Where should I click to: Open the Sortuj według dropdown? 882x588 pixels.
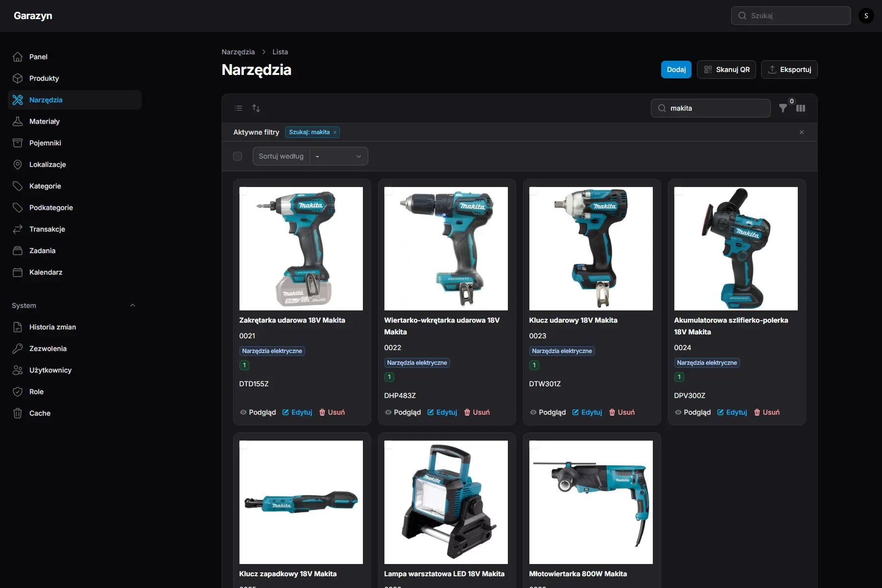(x=338, y=156)
